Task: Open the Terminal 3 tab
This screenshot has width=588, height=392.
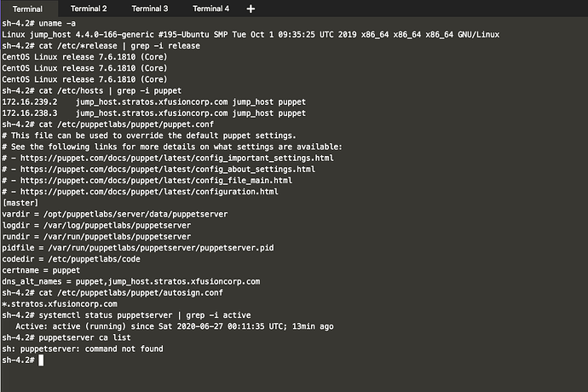Action: 150,9
